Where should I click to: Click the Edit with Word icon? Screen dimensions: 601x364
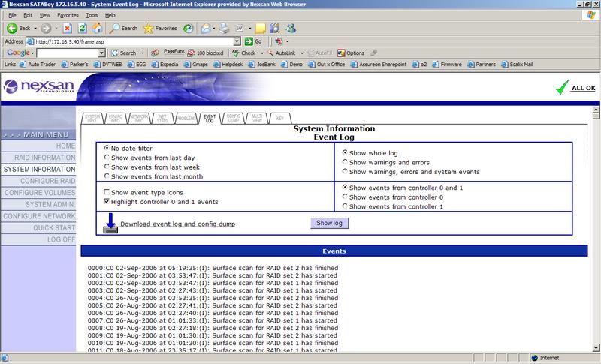click(240, 28)
